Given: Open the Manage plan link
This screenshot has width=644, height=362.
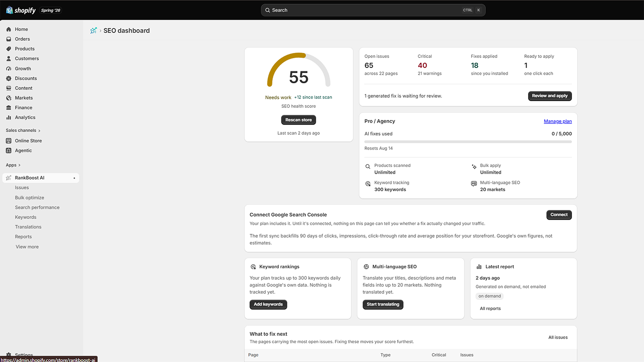Looking at the screenshot, I should tap(558, 121).
